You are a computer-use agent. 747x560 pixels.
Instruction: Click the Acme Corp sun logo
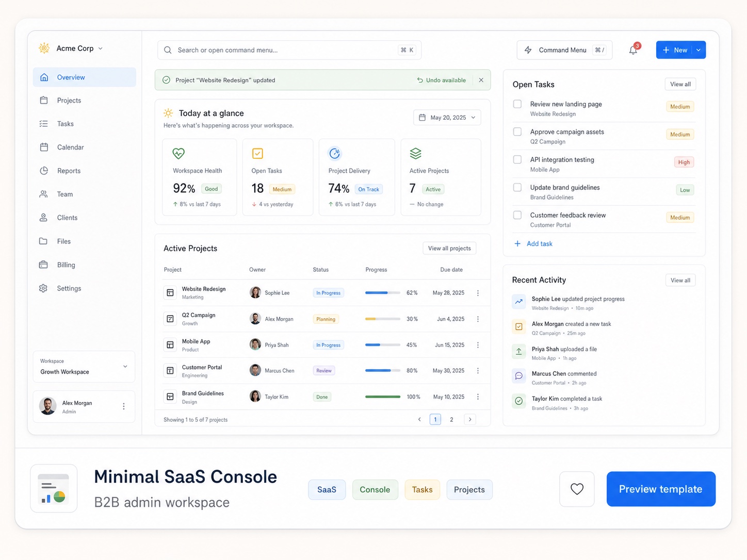pyautogui.click(x=44, y=48)
